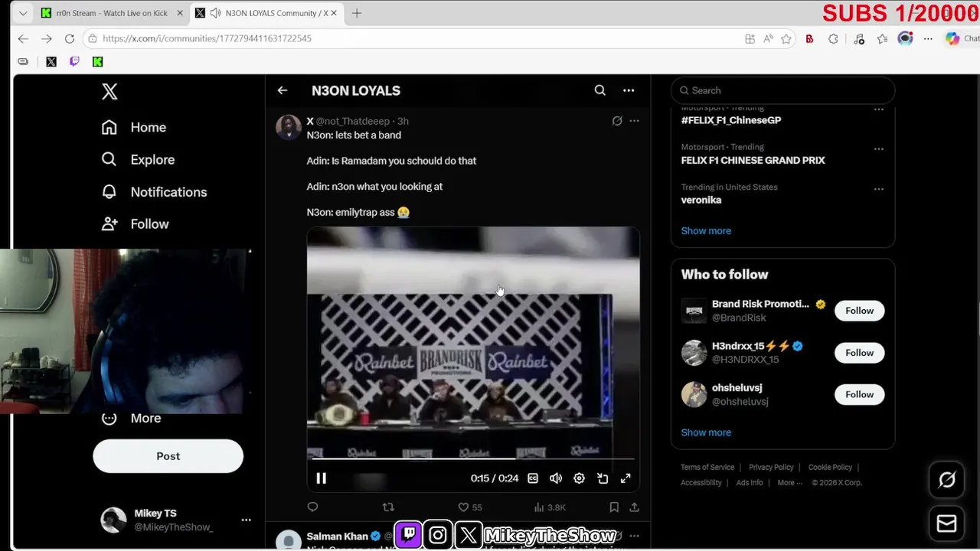This screenshot has height=551, width=980.
Task: Show more accounts to follow
Action: (706, 432)
